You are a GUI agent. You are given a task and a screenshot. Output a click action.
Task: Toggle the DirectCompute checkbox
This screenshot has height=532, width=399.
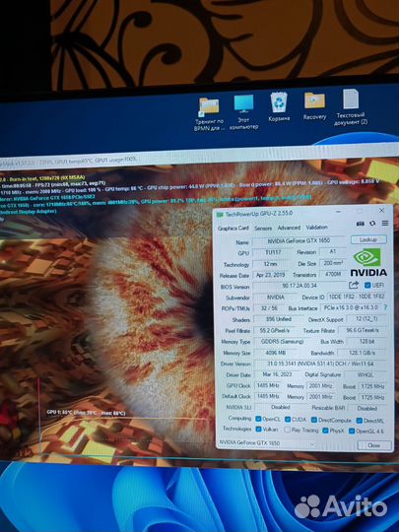(x=314, y=420)
